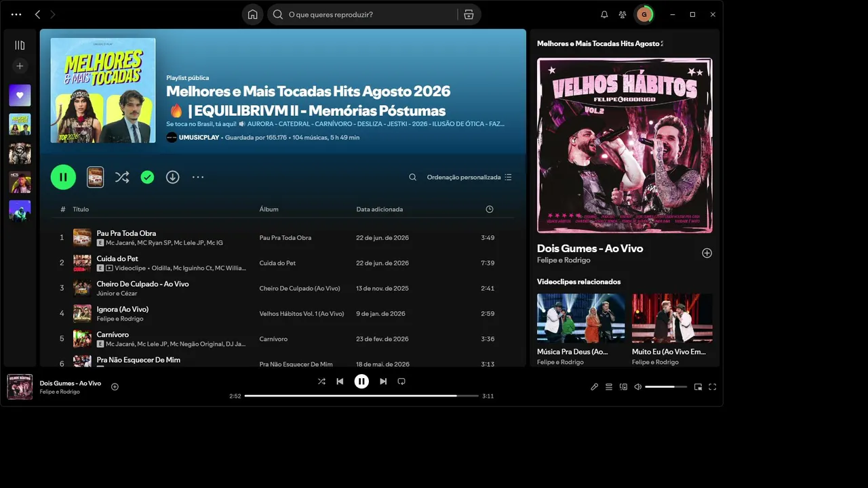
Task: Open track 'Cuida do Pet'
Action: [117, 258]
